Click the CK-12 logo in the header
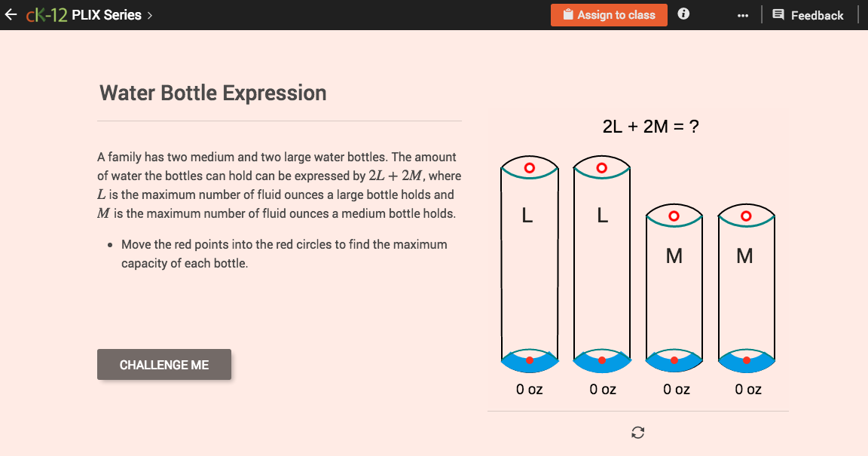 tap(45, 14)
